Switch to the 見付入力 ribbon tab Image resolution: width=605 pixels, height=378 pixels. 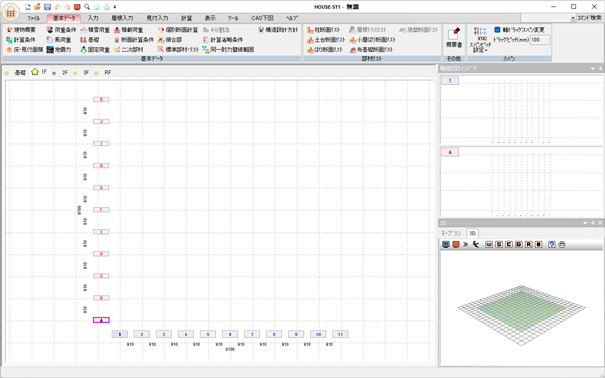pyautogui.click(x=157, y=18)
